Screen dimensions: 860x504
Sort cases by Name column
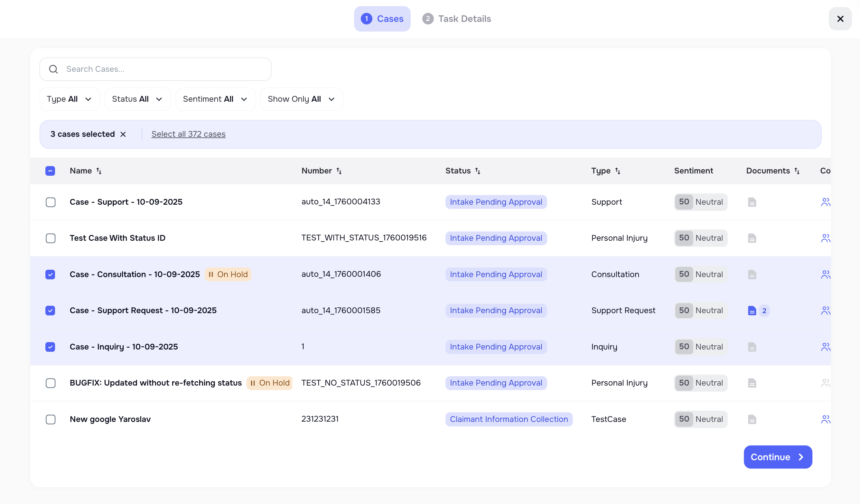pos(99,171)
